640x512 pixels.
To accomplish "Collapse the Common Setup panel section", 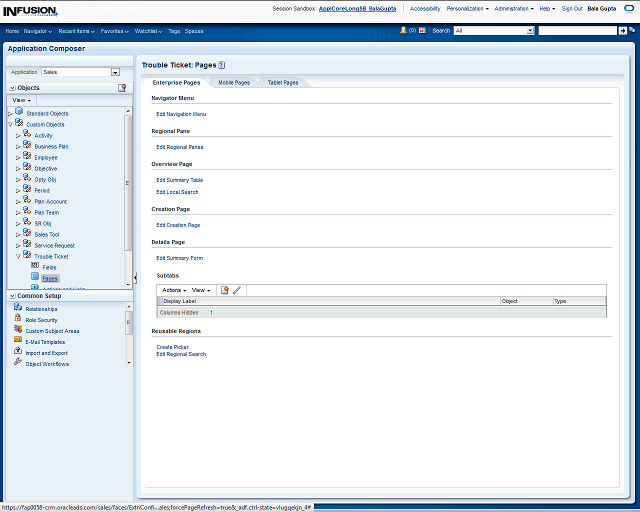I will [x=11, y=296].
